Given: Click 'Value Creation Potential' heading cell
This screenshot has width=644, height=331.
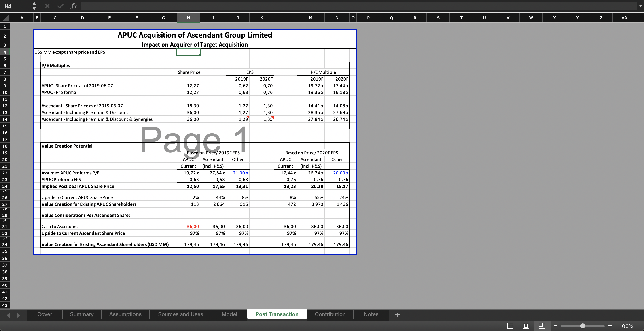Looking at the screenshot, I should click(x=67, y=146).
